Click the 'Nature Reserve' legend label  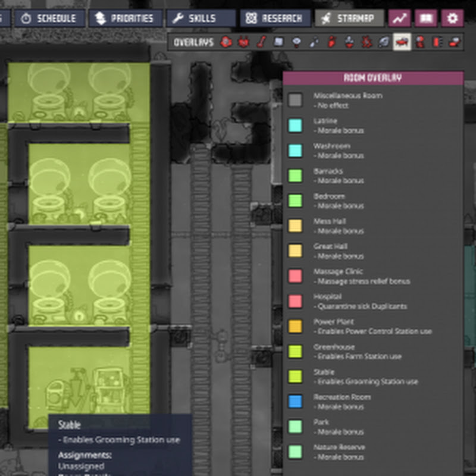pos(339,447)
